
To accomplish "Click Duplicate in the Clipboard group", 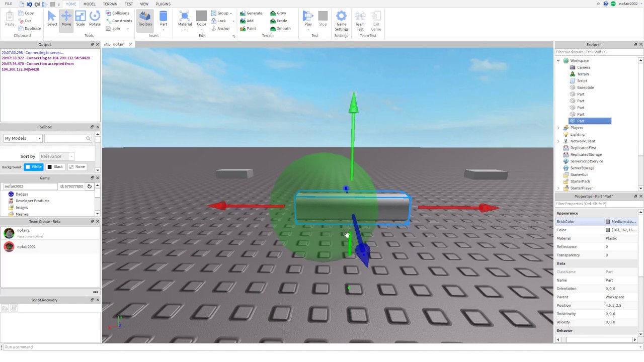I will coord(29,29).
